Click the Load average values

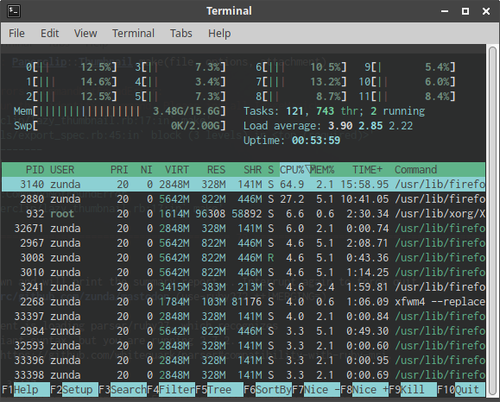(370, 126)
